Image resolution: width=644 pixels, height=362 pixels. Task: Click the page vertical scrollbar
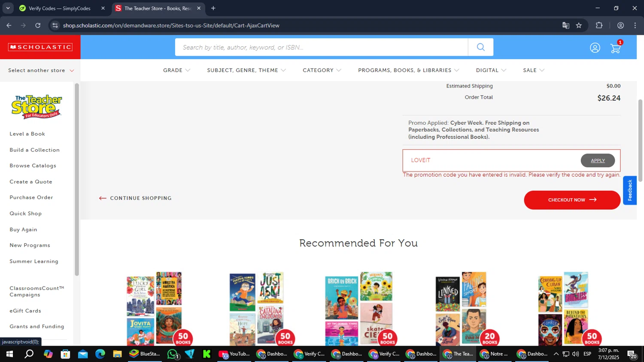pos(640,140)
